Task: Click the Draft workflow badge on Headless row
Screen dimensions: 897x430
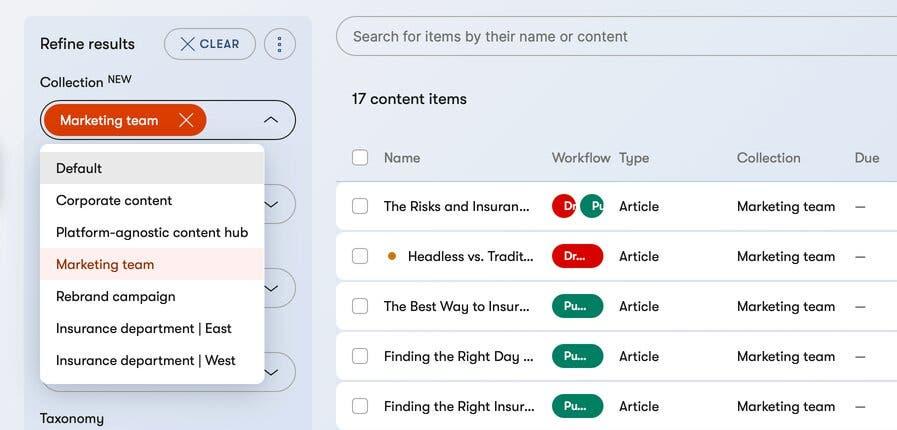Action: tap(577, 256)
